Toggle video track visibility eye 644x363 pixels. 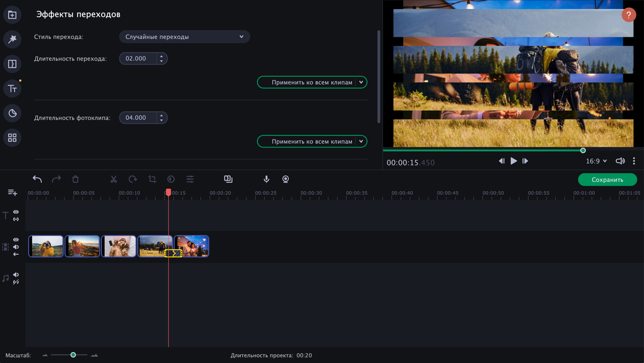tap(16, 240)
